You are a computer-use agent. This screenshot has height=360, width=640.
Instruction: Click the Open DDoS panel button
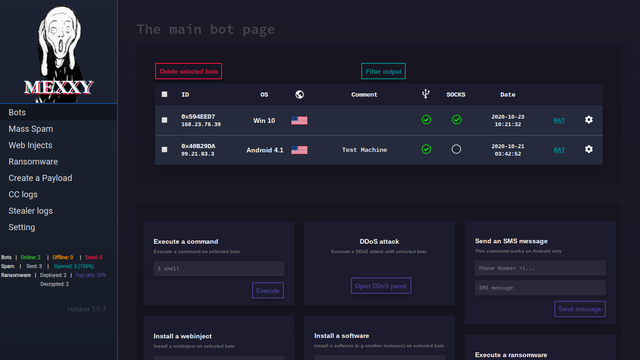(381, 286)
